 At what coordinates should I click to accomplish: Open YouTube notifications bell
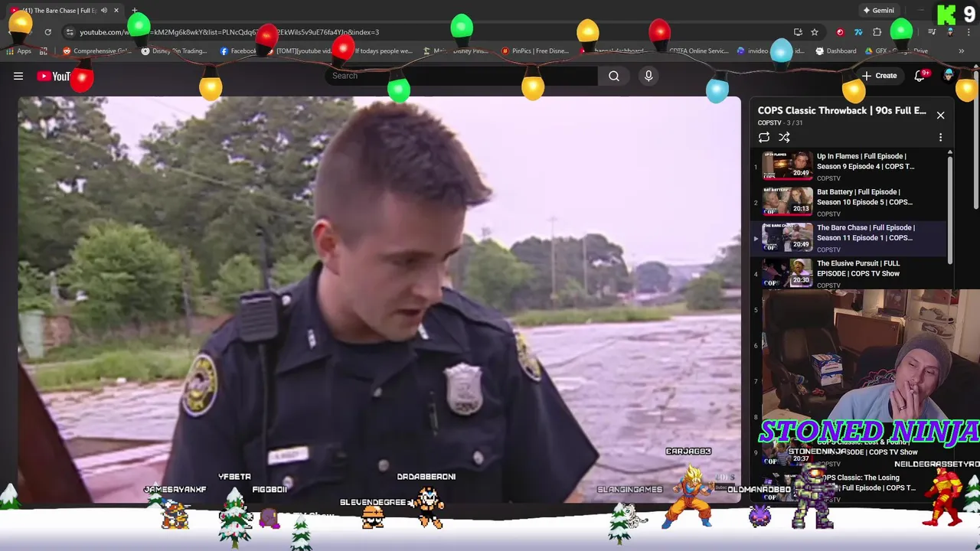pyautogui.click(x=920, y=76)
